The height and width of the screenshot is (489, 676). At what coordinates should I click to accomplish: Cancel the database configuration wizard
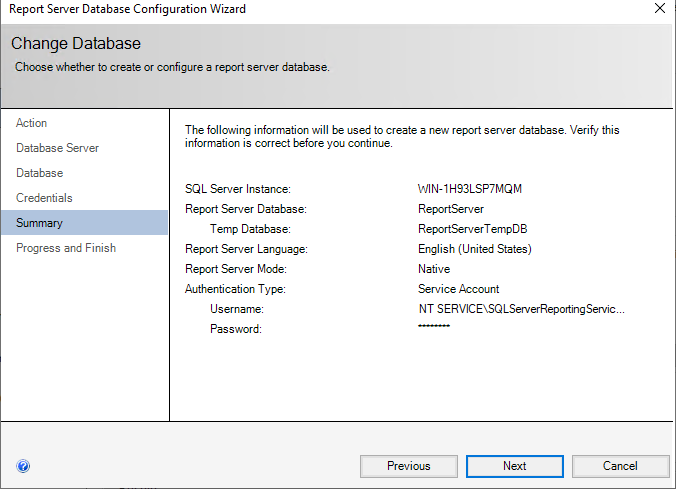tap(620, 466)
